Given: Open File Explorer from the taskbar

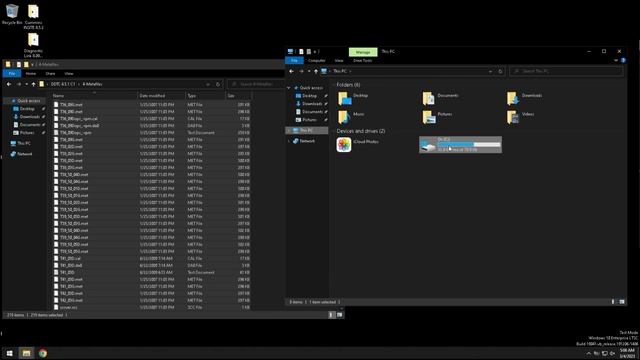Looking at the screenshot, I should [x=26, y=353].
